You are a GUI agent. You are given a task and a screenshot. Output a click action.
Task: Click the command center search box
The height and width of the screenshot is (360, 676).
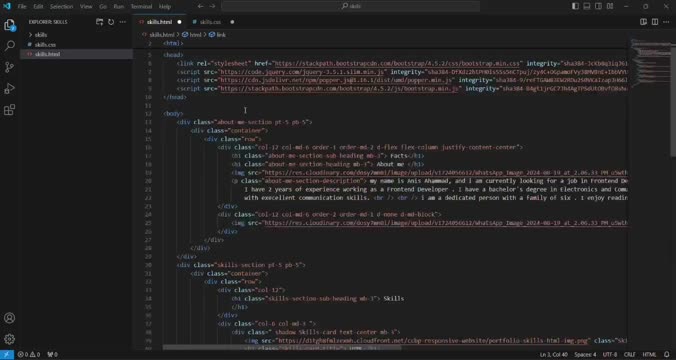[x=351, y=6]
